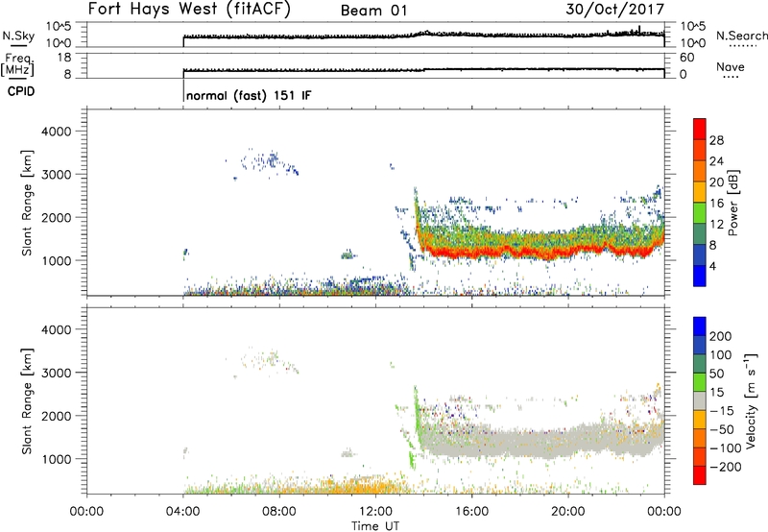The width and height of the screenshot is (768, 532).
Task: Click 'Slant Range [km]' label of velocity panel
Action: pyautogui.click(x=28, y=401)
